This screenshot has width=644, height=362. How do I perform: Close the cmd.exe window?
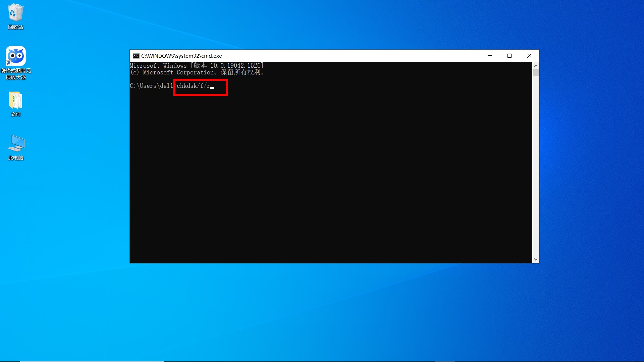(529, 56)
